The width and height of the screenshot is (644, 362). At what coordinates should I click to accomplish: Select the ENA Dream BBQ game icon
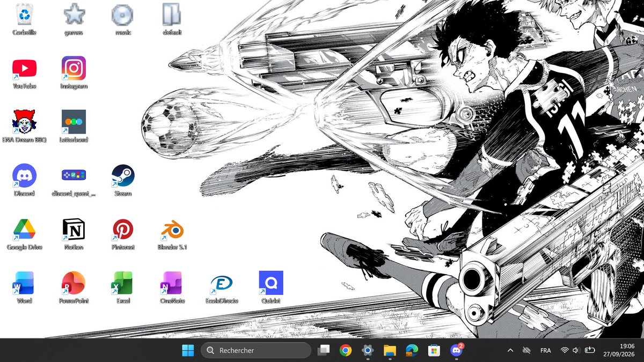(24, 127)
